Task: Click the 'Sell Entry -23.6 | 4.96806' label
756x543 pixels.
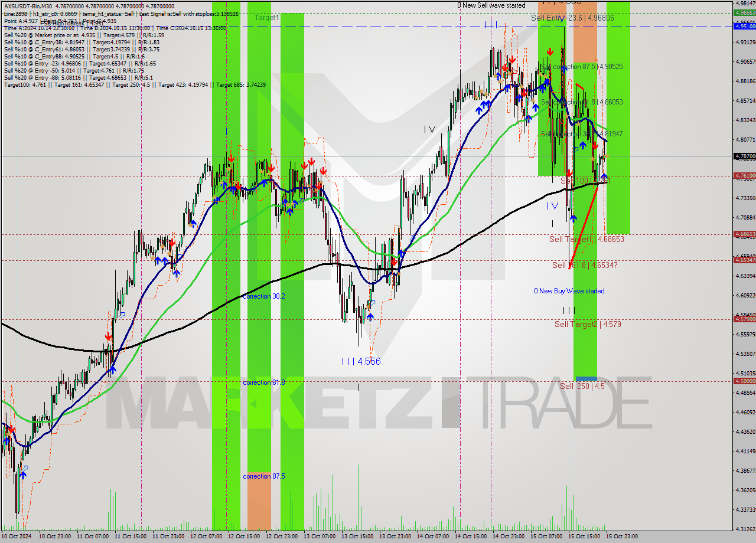Action: (572, 18)
